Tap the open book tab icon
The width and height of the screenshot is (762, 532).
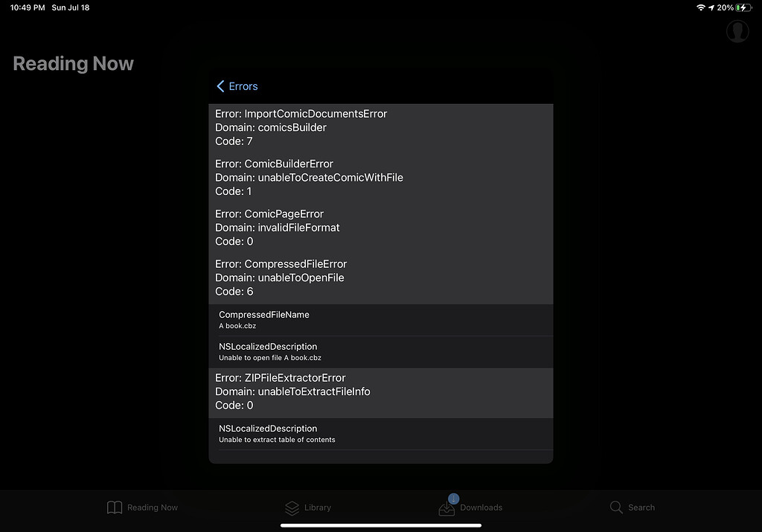(114, 507)
